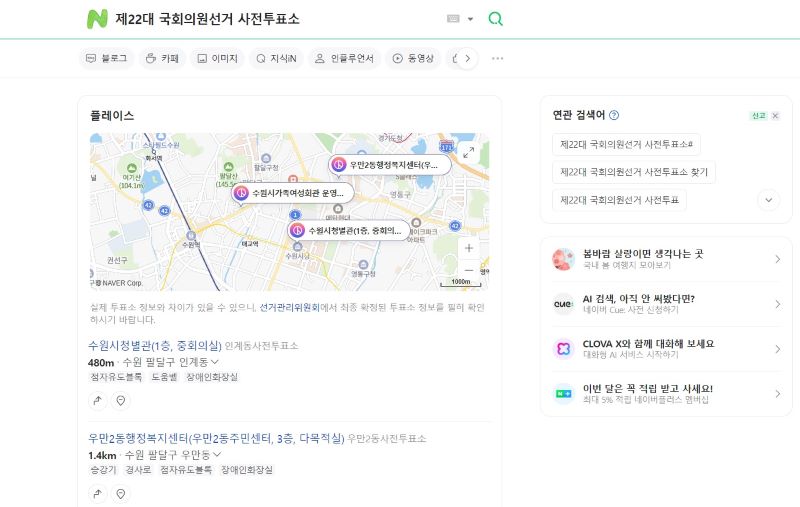Image resolution: width=800 pixels, height=507 pixels.
Task: Switch to the 동영상 tab
Action: tap(413, 58)
